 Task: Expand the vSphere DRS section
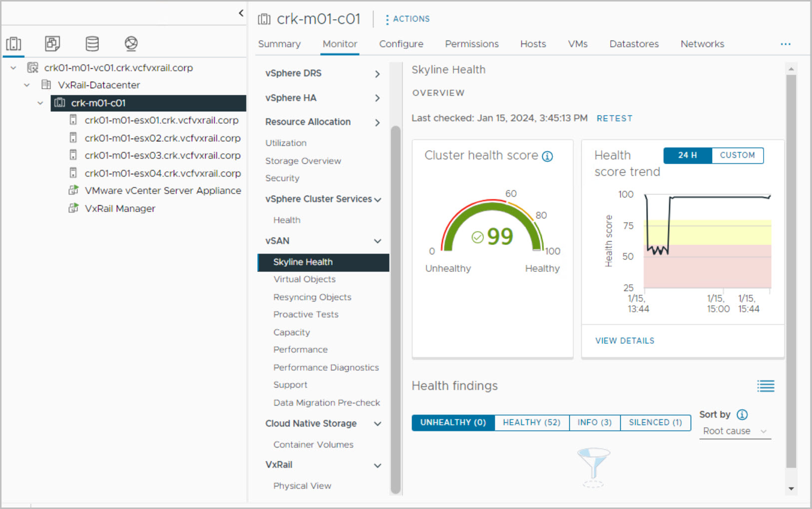(378, 74)
